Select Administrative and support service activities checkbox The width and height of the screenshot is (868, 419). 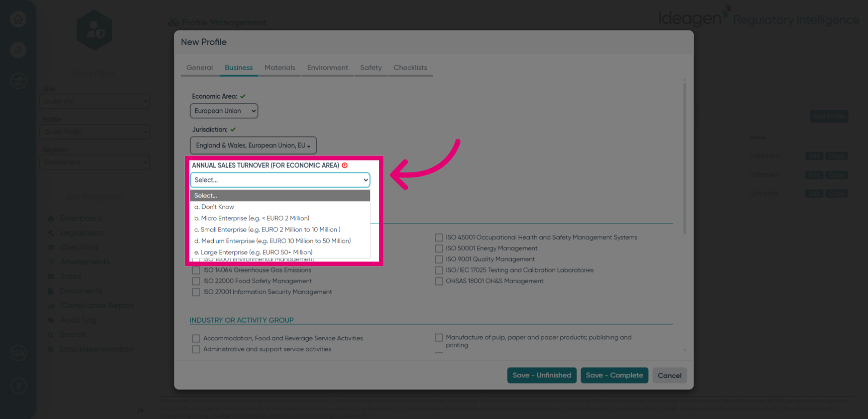point(196,349)
